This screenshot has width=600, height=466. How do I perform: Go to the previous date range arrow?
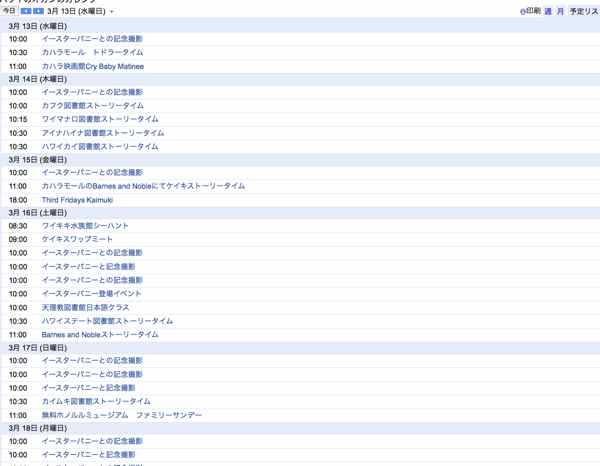pos(26,11)
